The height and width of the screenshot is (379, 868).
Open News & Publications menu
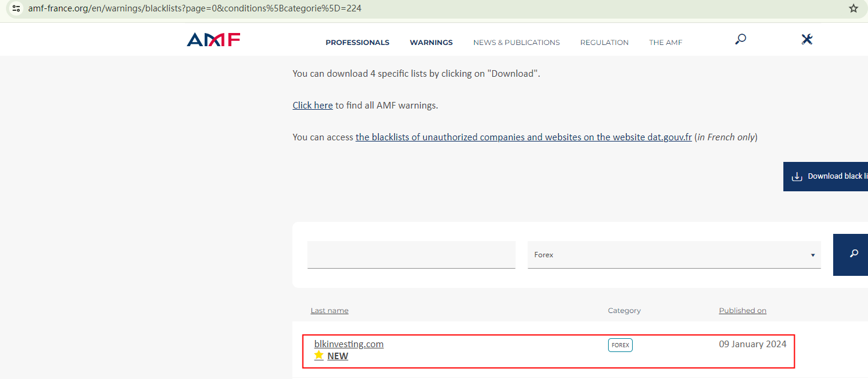(x=516, y=43)
